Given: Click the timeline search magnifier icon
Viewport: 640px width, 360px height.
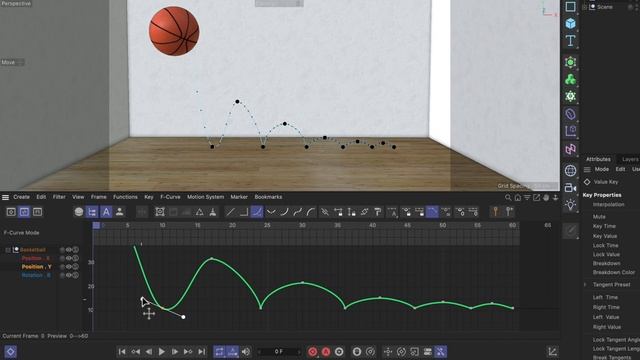Looking at the screenshot, I should [508, 198].
